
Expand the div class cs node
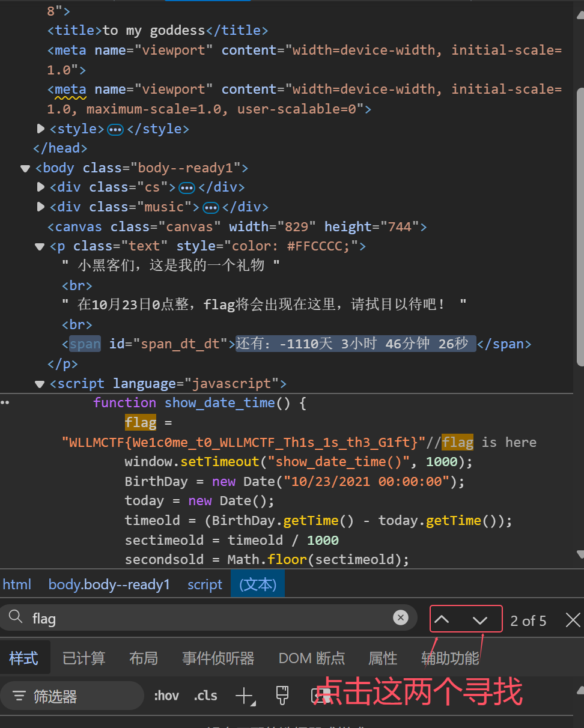click(40, 187)
